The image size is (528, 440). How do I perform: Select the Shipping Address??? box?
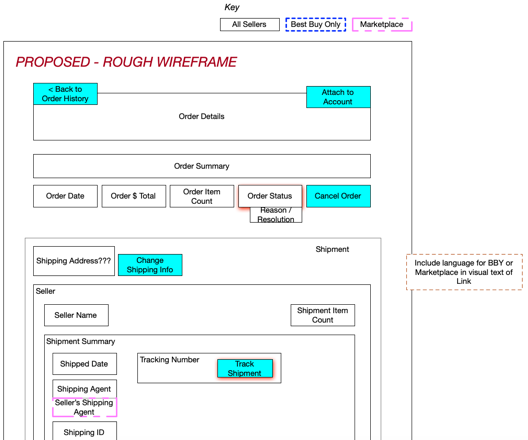point(74,261)
